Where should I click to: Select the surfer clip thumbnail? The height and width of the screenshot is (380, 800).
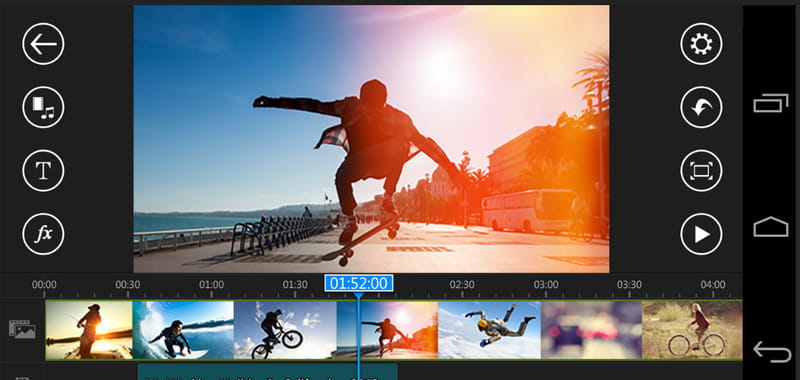[x=183, y=330]
